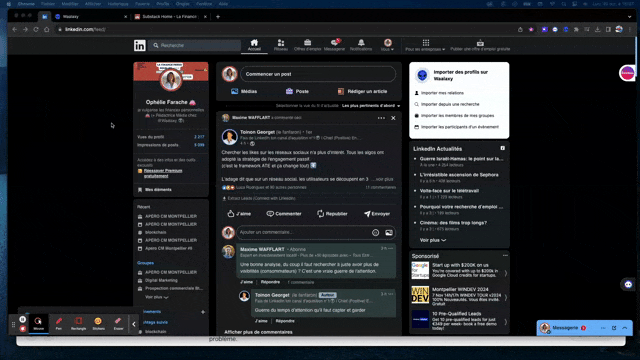Expand Pour les entreprises menu

click(425, 45)
